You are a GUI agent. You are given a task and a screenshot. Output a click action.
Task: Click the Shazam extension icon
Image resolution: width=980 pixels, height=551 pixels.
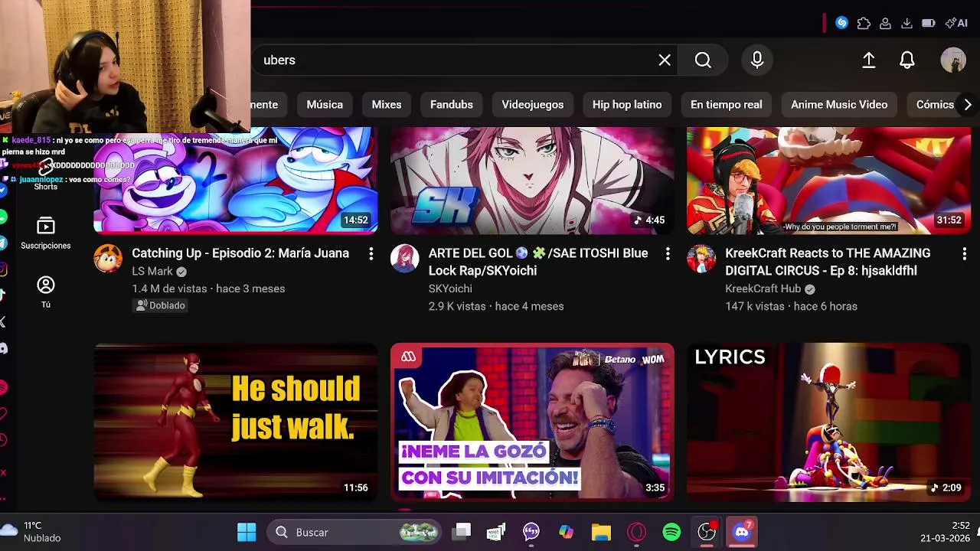click(842, 23)
